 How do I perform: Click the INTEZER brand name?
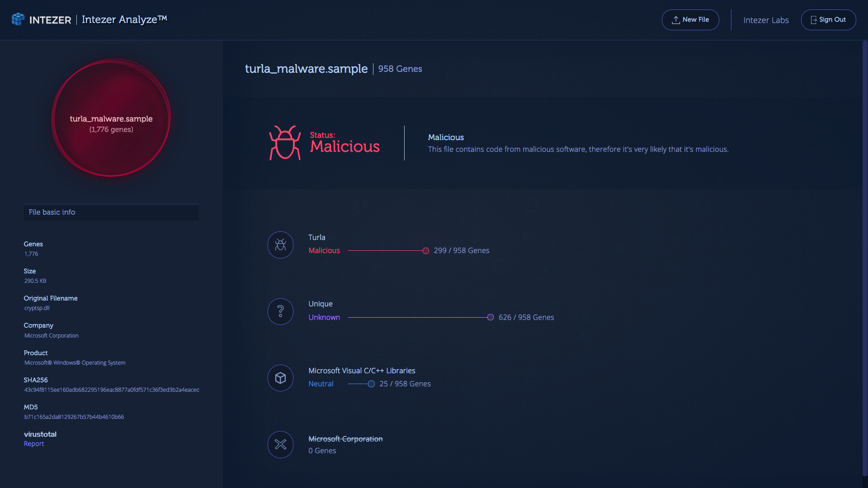(x=50, y=20)
